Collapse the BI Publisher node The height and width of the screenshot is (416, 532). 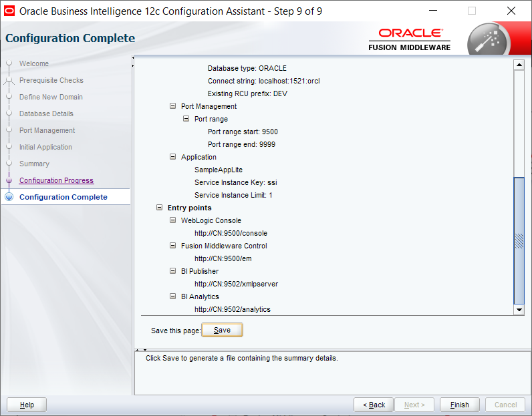click(x=172, y=271)
